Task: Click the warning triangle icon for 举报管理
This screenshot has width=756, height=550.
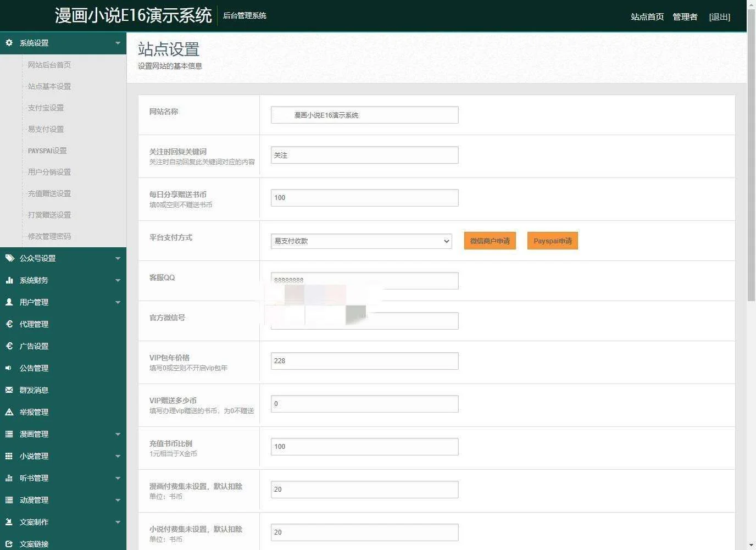Action: click(x=9, y=412)
